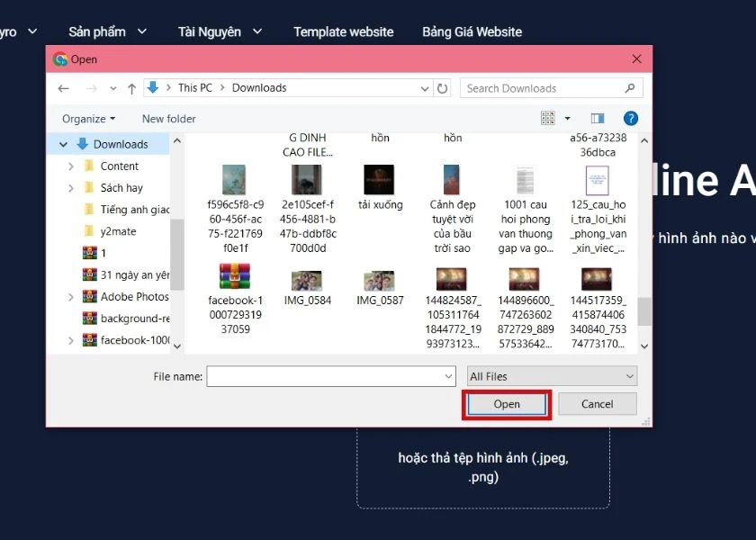Open Tài Nguyên menu on website
This screenshot has height=540, width=756.
(220, 31)
